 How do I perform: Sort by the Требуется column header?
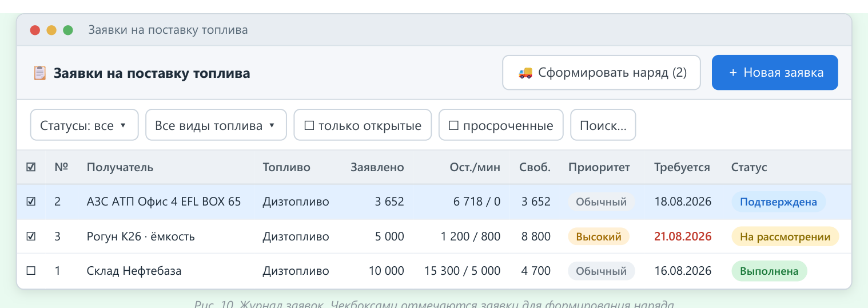[682, 167]
